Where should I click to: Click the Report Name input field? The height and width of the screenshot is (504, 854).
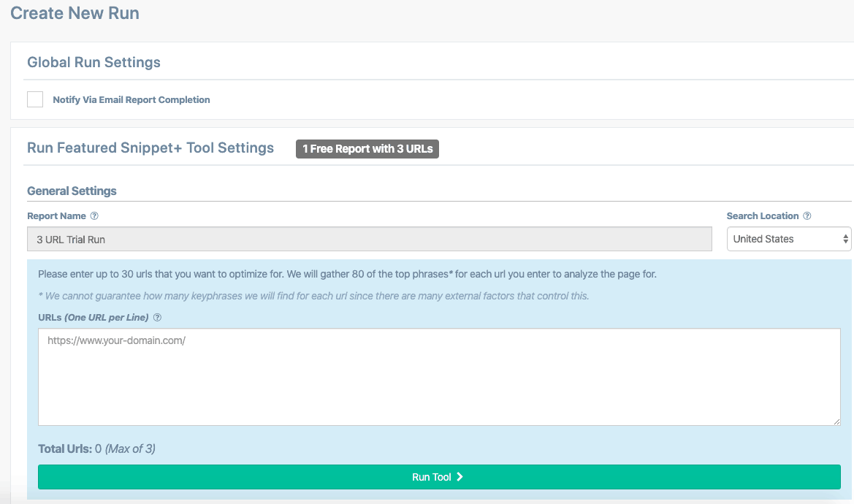[x=369, y=239]
